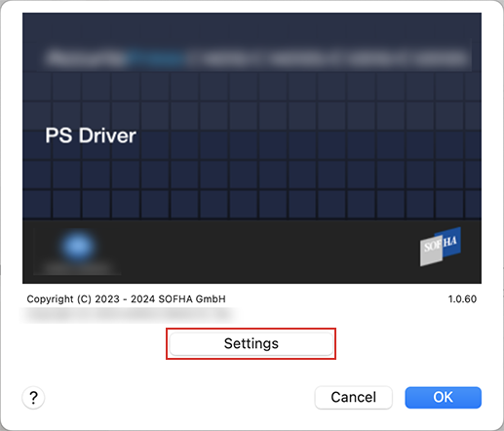Screen dimensions: 504x431
Task: Select the PS Driver title text
Action: pyautogui.click(x=91, y=136)
